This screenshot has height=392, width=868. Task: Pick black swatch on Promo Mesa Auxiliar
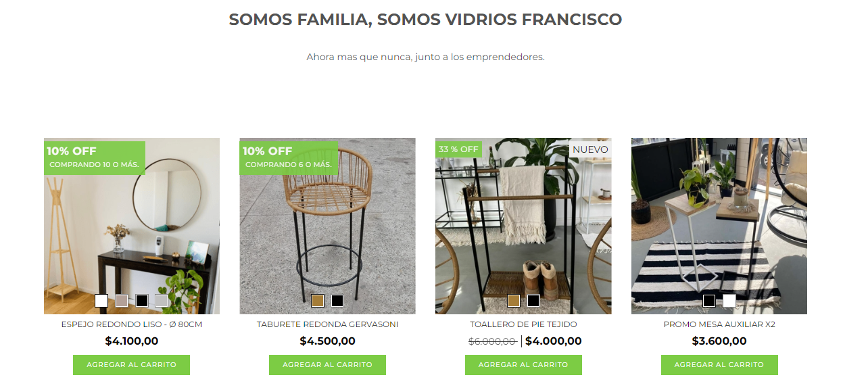tap(709, 301)
